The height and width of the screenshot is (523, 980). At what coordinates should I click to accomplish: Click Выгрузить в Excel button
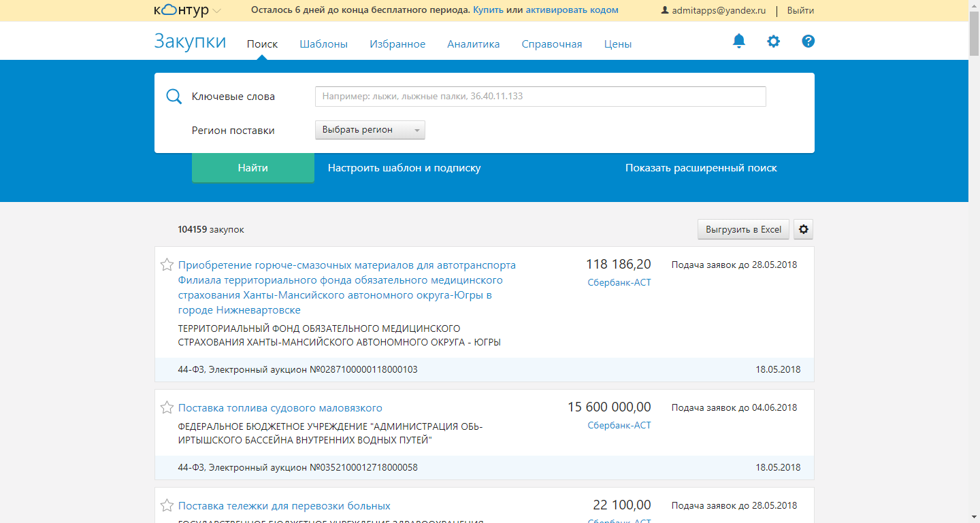(x=743, y=230)
